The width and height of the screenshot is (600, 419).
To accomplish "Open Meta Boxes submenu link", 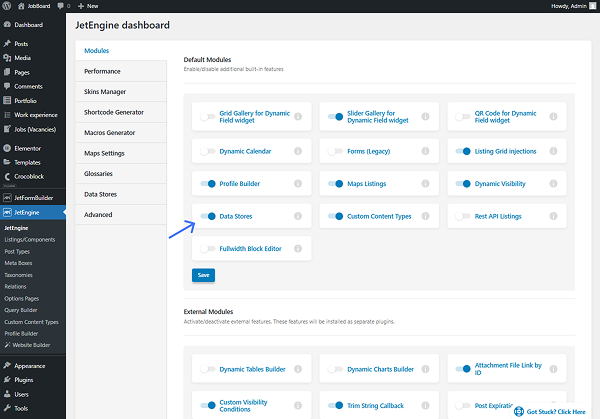I will pos(18,263).
